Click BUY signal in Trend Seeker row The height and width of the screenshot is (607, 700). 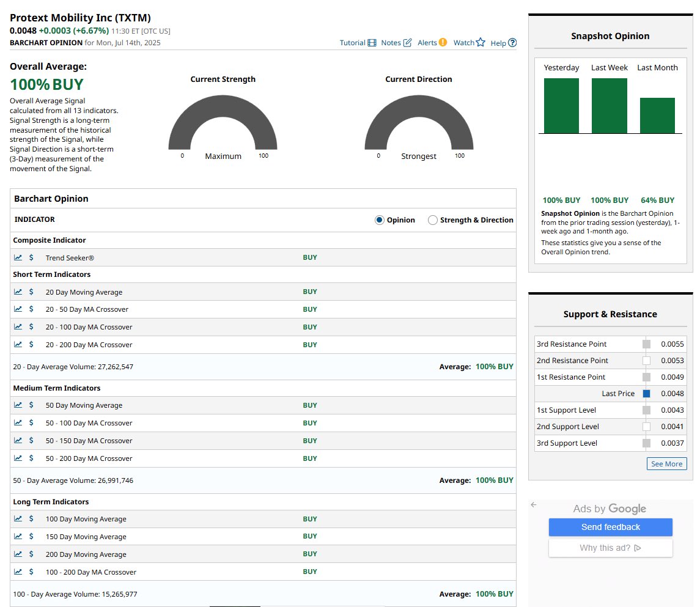pos(310,257)
